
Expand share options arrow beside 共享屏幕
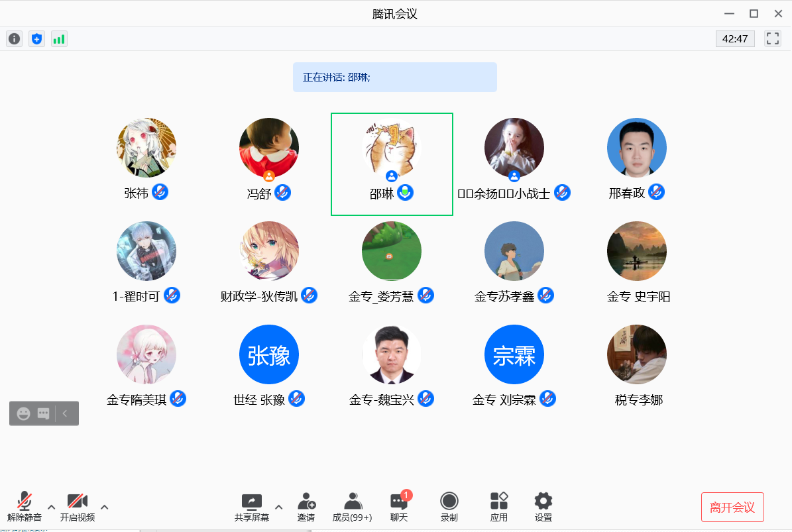pyautogui.click(x=279, y=507)
